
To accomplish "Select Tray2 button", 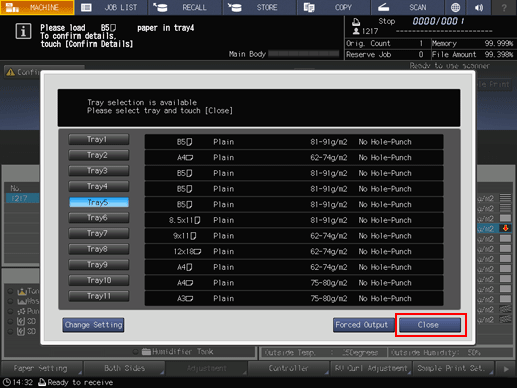I will (99, 155).
